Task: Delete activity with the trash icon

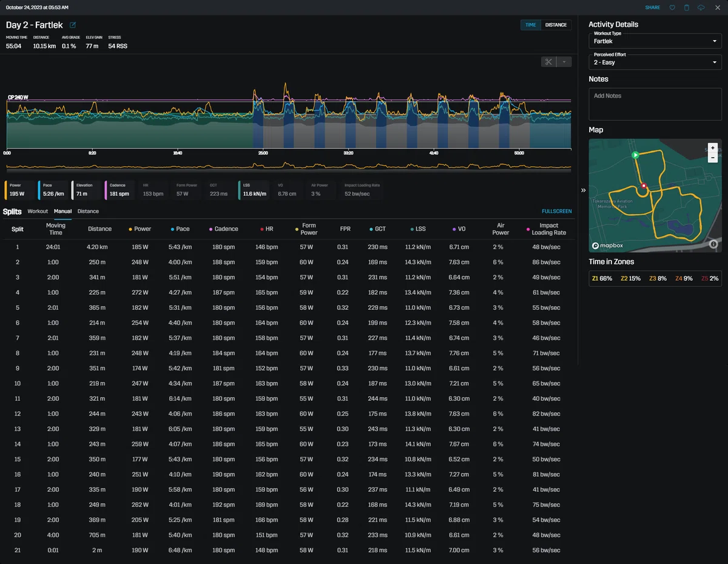Action: (x=687, y=7)
